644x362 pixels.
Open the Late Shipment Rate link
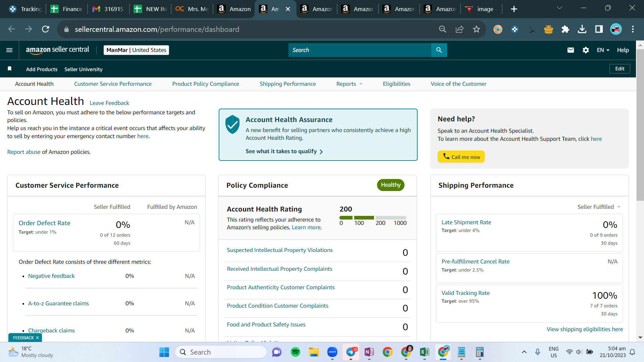[466, 222]
